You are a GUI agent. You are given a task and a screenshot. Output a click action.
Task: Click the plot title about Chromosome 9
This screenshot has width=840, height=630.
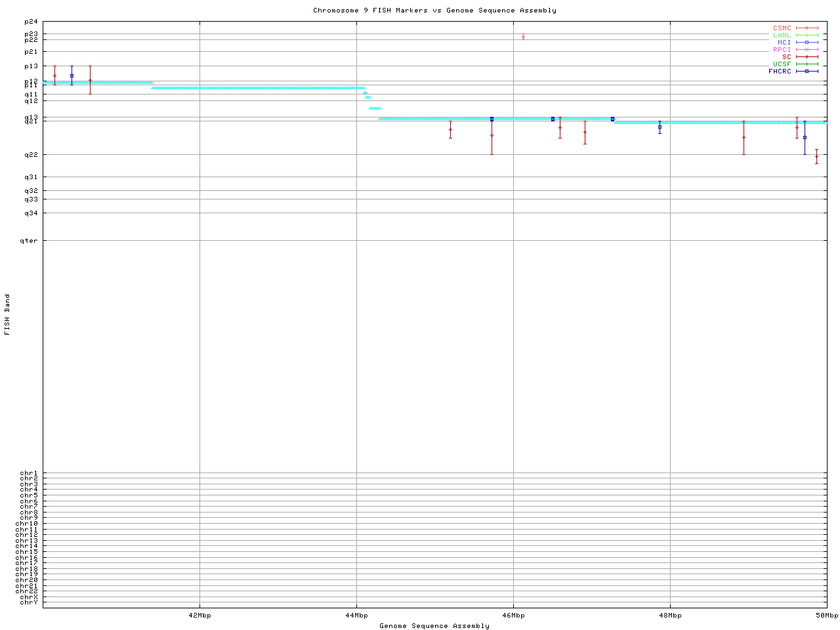coord(434,10)
